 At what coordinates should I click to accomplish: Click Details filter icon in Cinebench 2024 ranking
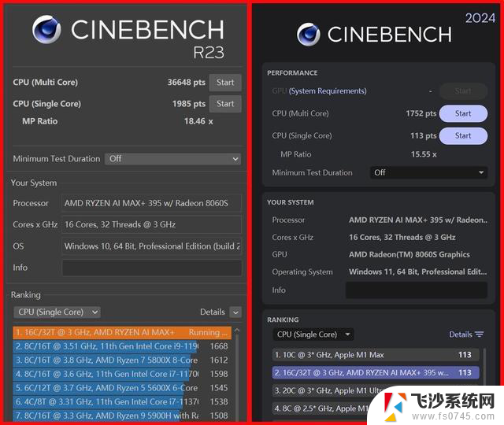pyautogui.click(x=479, y=334)
